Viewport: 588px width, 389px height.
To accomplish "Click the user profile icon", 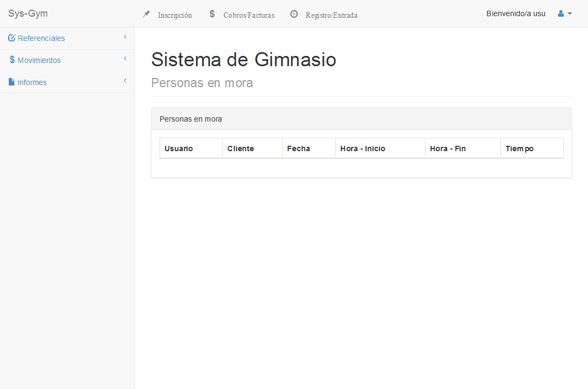I will click(x=561, y=13).
